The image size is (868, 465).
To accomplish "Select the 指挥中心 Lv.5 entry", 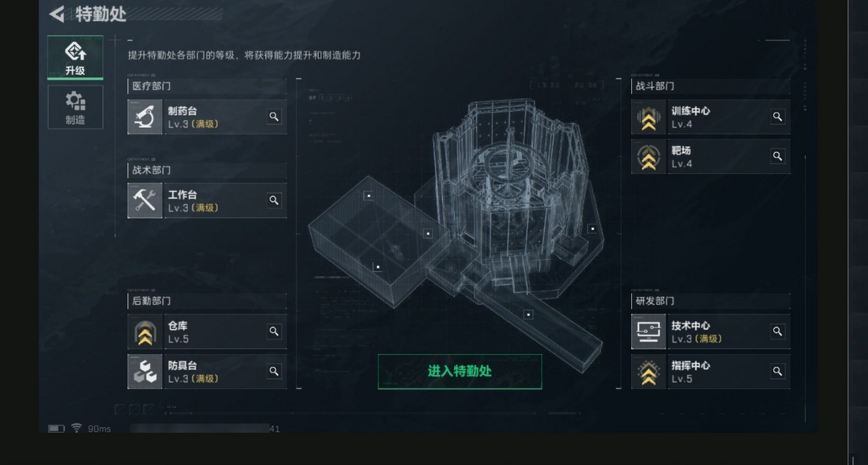I will pyautogui.click(x=710, y=372).
